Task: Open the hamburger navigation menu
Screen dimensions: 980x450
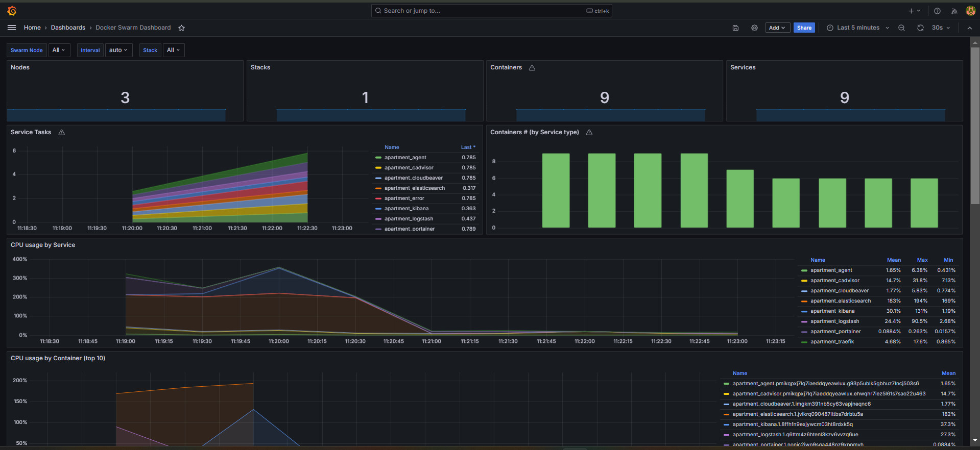Action: click(x=12, y=28)
